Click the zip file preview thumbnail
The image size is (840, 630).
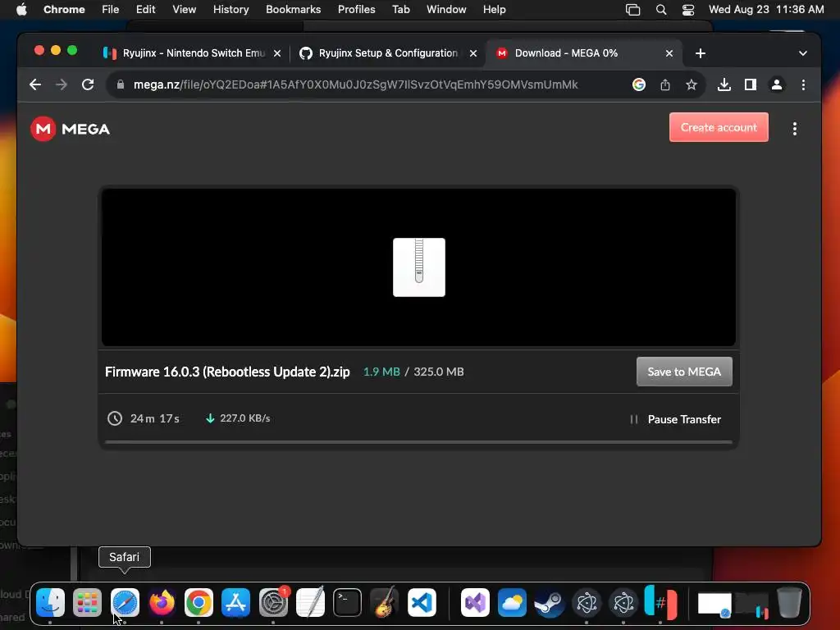tap(419, 267)
